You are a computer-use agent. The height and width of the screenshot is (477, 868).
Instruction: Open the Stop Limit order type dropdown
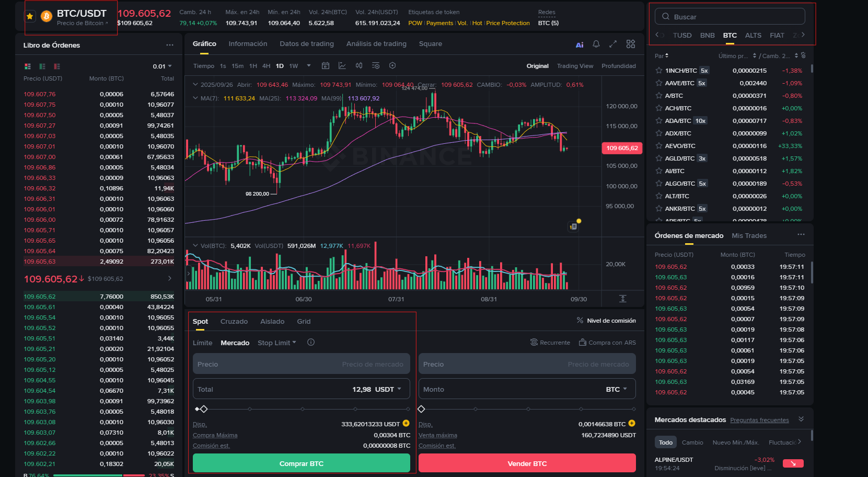click(276, 343)
